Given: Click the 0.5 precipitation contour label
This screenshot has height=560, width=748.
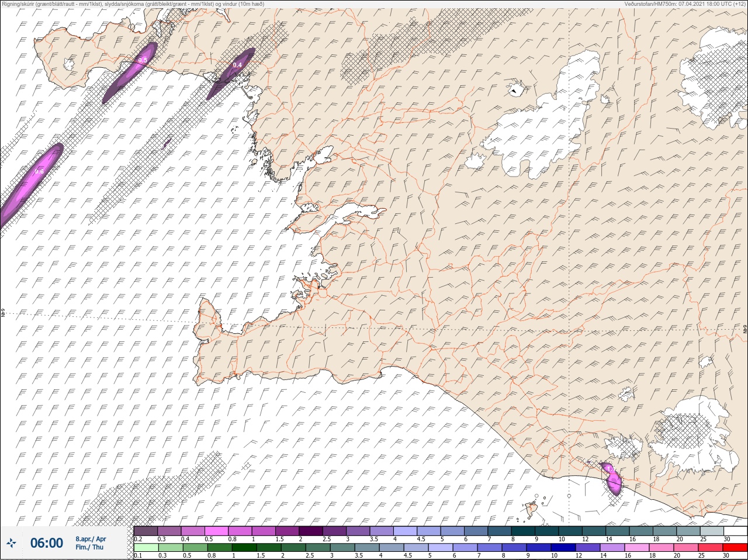Looking at the screenshot, I should coord(142,60).
